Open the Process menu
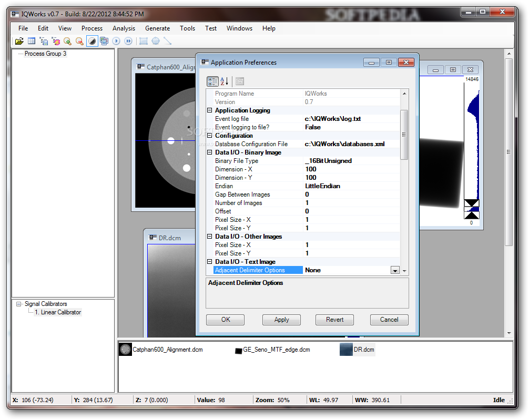This screenshot has height=420, width=529. coord(92,28)
